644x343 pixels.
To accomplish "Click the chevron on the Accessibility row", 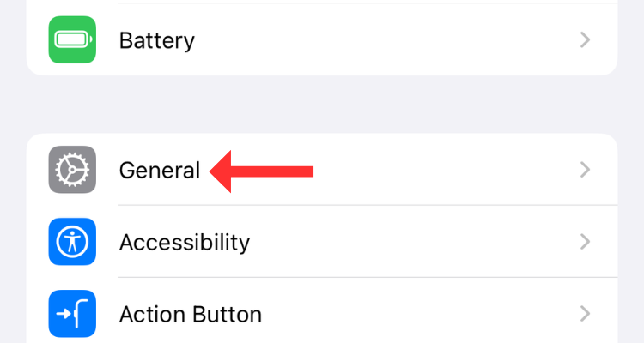I will [x=585, y=242].
